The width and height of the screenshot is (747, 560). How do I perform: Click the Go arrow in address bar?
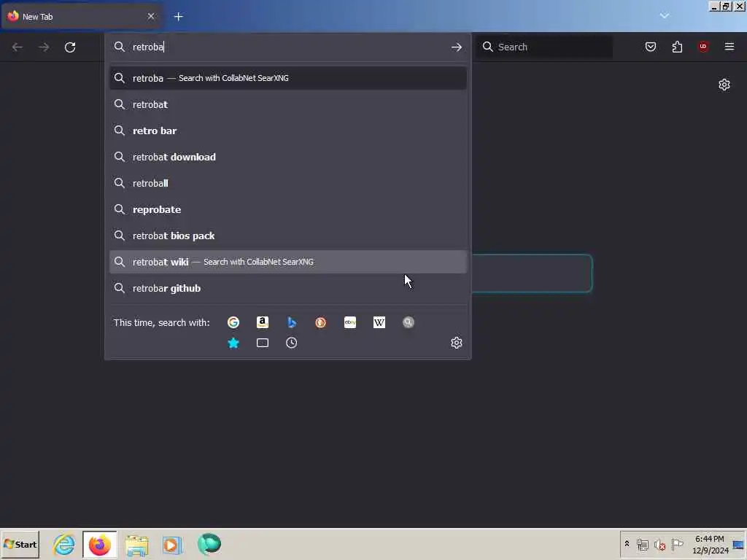(x=457, y=47)
